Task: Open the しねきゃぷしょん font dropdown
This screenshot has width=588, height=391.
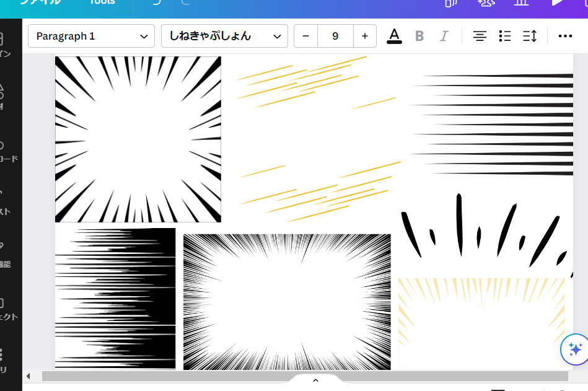Action: pos(224,36)
